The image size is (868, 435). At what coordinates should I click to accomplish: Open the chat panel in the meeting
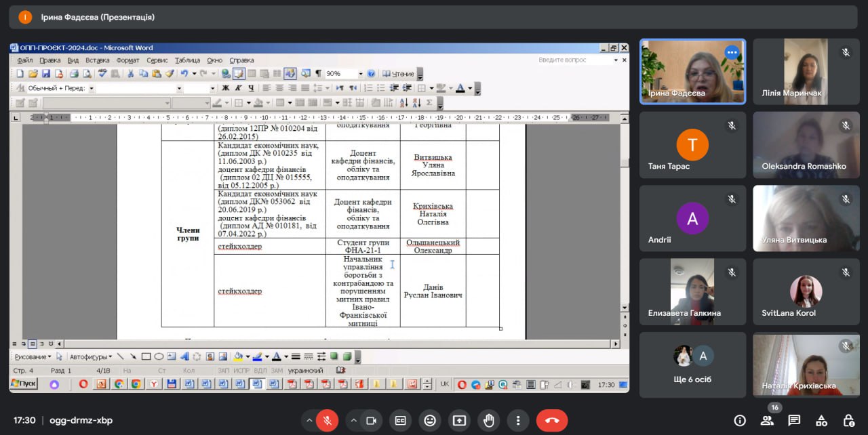click(x=794, y=421)
